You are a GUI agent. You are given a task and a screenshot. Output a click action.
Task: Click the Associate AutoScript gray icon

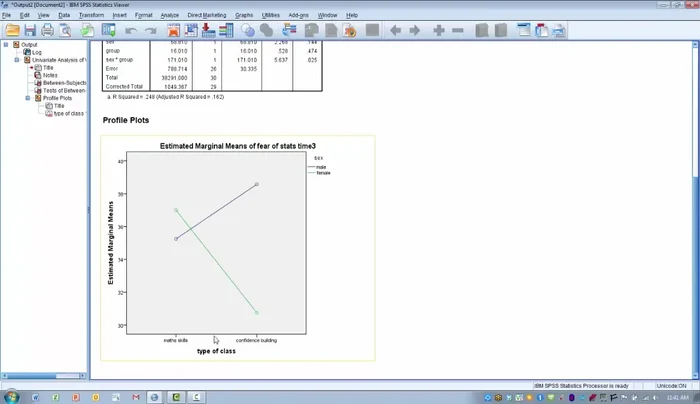pos(312,30)
